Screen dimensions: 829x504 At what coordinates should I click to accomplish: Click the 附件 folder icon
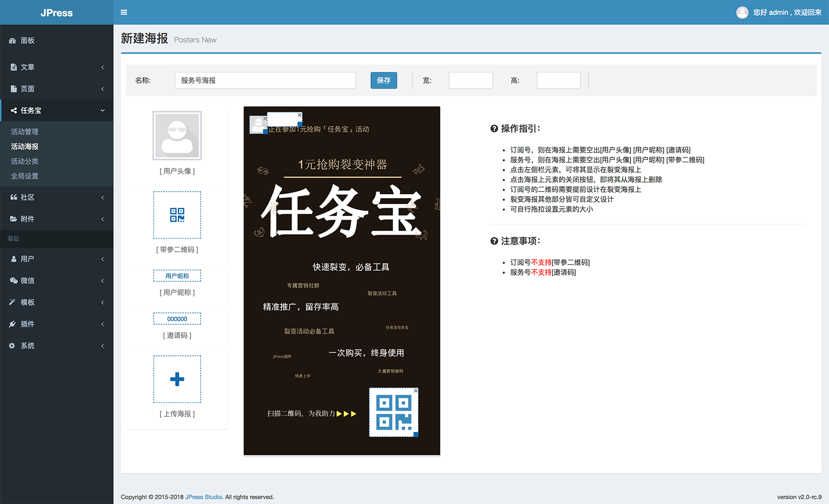[13, 219]
